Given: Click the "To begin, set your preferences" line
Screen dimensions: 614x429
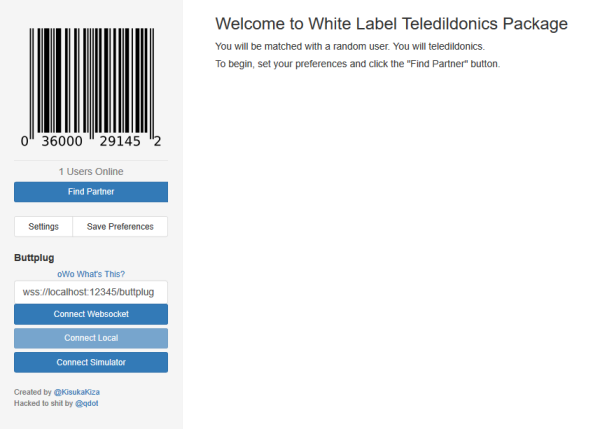Looking at the screenshot, I should 357,64.
